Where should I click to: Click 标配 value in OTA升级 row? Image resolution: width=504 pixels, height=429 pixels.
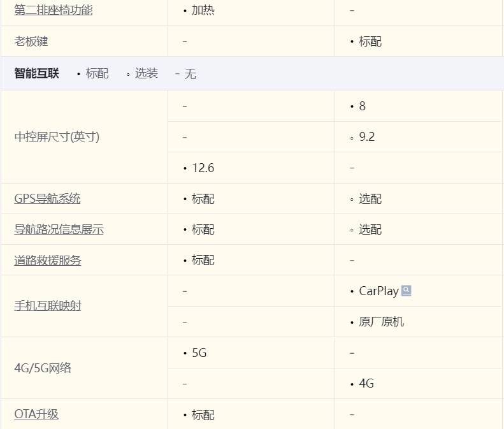203,415
